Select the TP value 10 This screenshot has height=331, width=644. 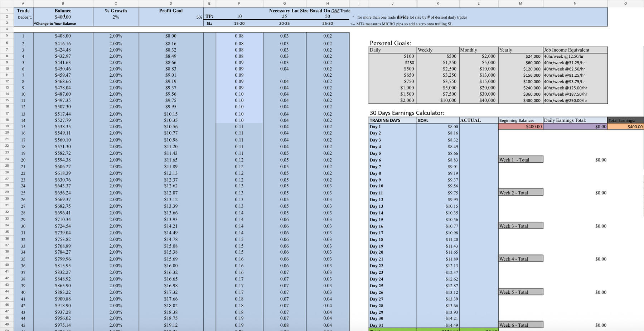click(239, 16)
